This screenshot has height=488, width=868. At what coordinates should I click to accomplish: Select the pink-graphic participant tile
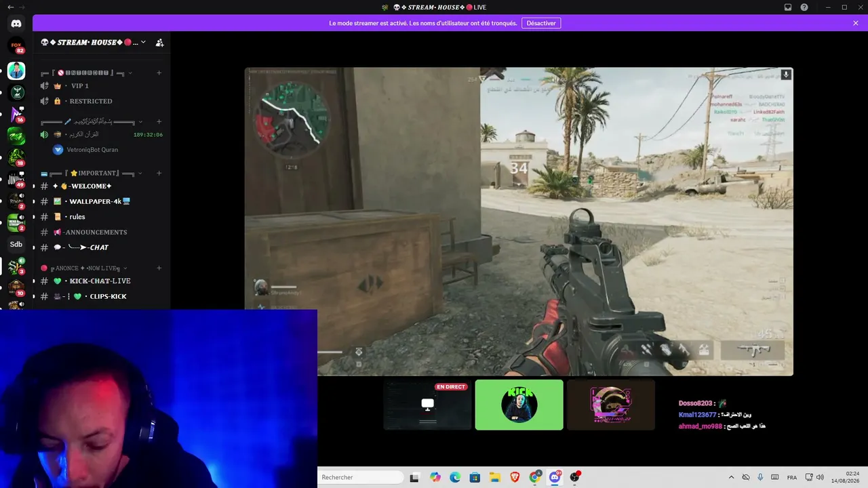pos(611,405)
